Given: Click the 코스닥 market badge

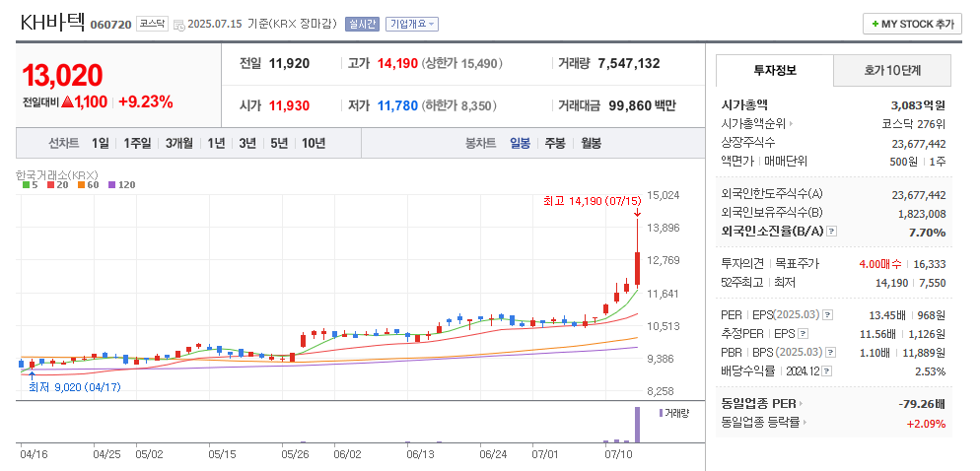Looking at the screenshot, I should 152,24.
